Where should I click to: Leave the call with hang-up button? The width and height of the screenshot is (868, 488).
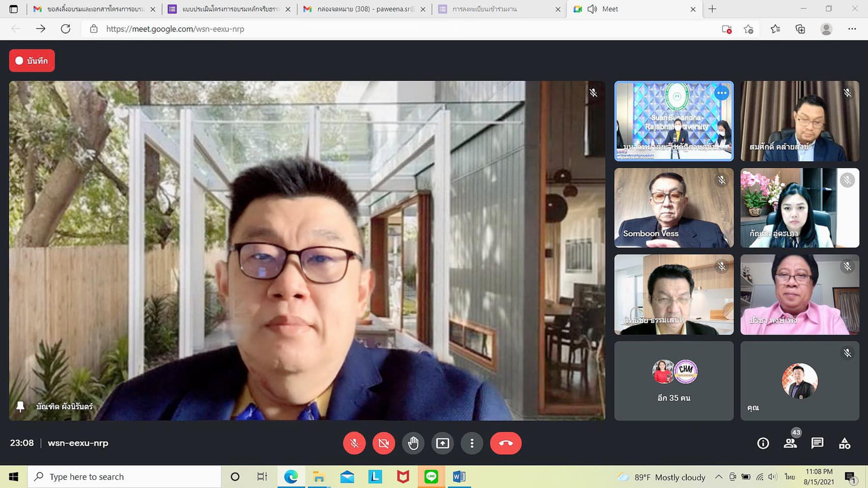505,443
